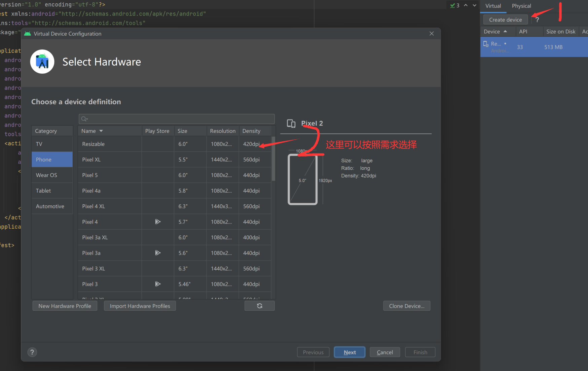588x371 pixels.
Task: Switch to the Physical tab in Device Manager
Action: [521, 6]
